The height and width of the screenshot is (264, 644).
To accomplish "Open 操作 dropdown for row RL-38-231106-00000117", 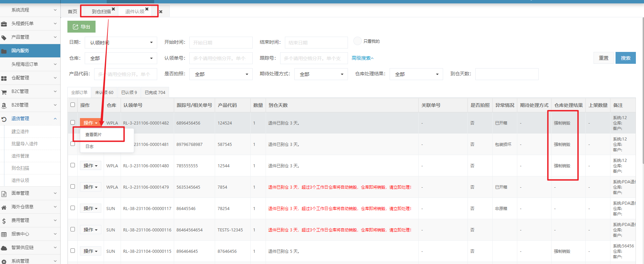I will (x=90, y=208).
